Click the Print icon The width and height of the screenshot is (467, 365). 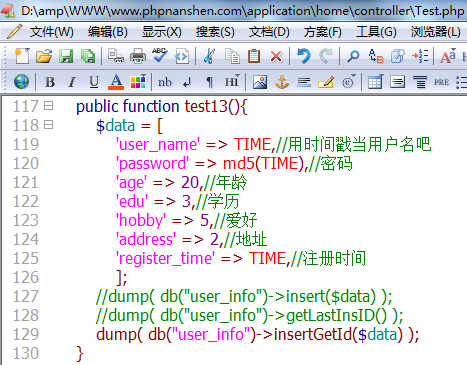tap(138, 56)
